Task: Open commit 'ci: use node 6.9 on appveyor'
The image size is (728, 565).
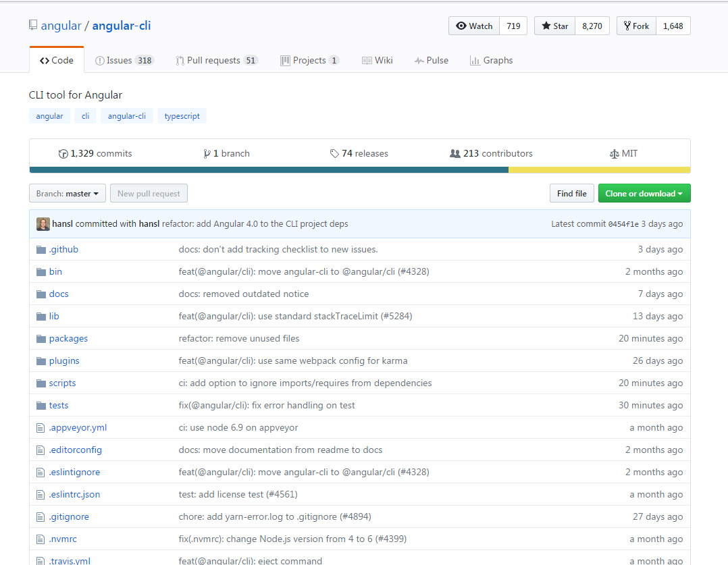Action: point(238,428)
